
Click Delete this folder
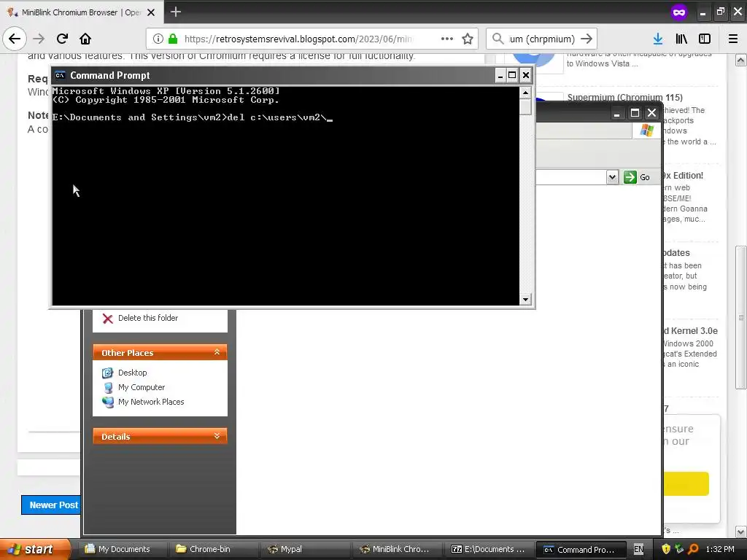tap(147, 318)
